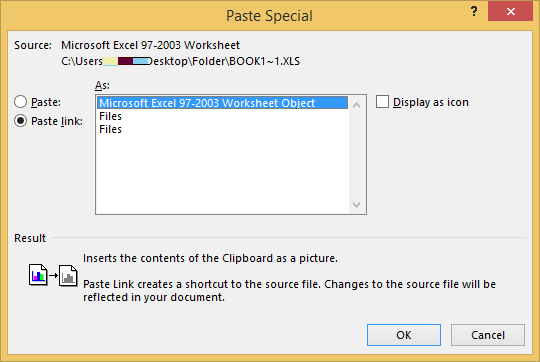The image size is (540, 362).
Task: Select the Paste radio button
Action: point(20,102)
